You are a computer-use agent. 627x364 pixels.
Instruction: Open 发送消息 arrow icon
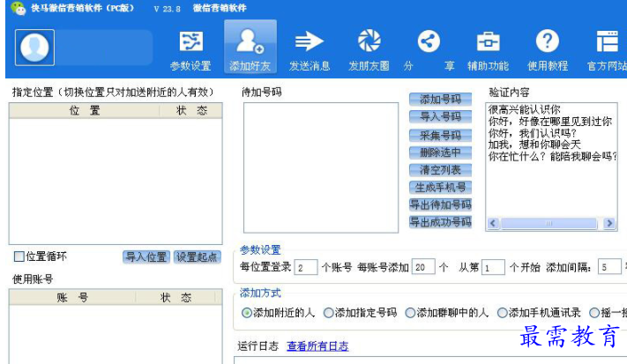click(309, 41)
